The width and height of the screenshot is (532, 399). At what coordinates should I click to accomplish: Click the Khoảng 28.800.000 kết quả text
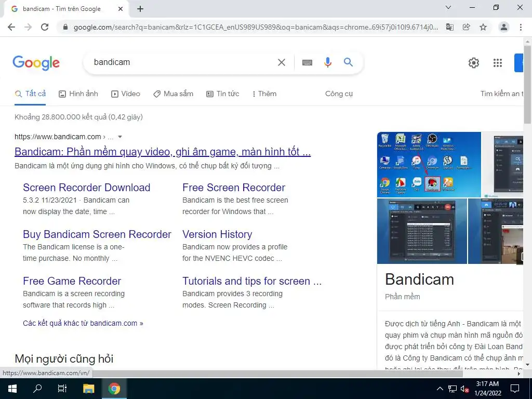[78, 117]
